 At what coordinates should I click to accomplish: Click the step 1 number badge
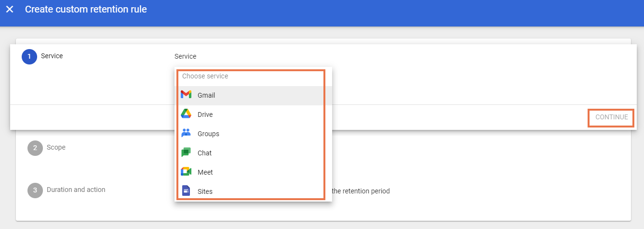click(x=29, y=56)
